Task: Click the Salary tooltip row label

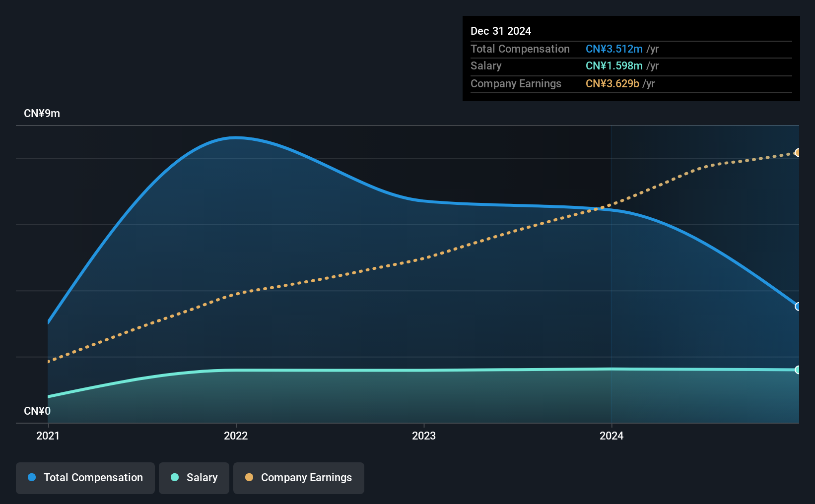Action: (486, 66)
